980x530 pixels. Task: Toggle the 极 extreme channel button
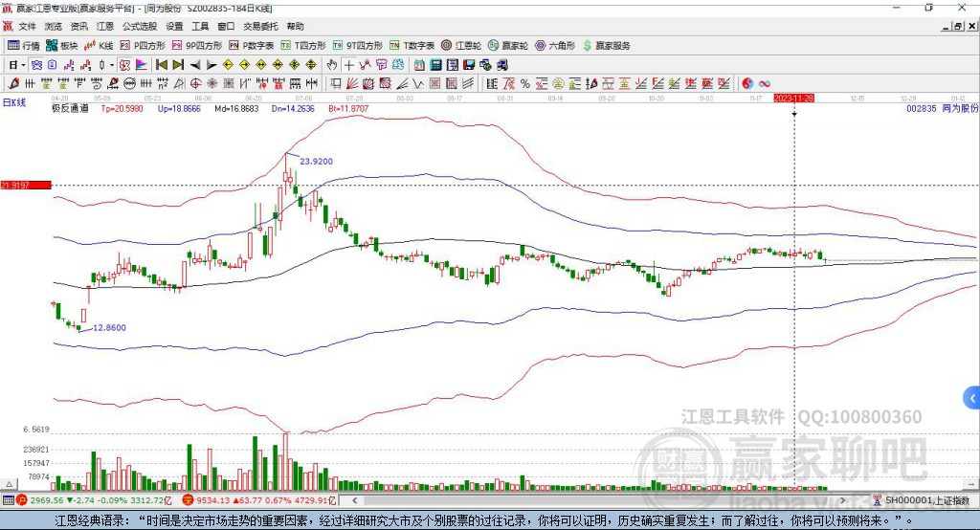point(125,64)
